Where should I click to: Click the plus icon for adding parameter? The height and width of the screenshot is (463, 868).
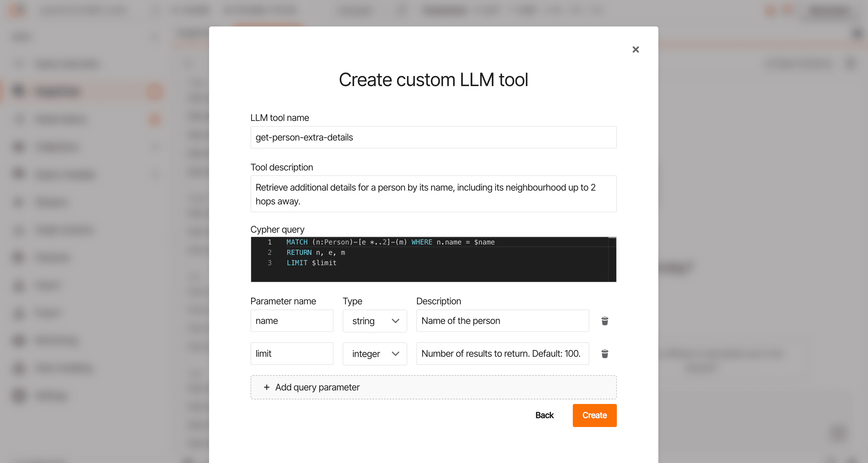click(x=266, y=387)
